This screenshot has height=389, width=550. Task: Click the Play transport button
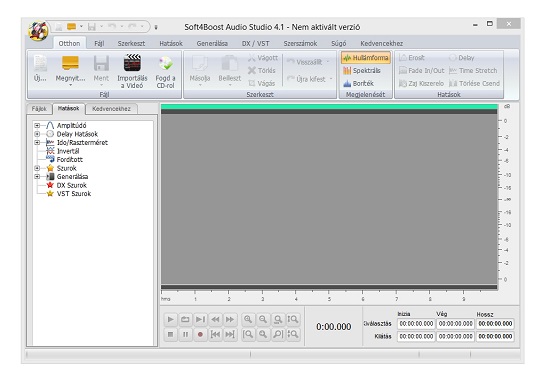click(170, 319)
